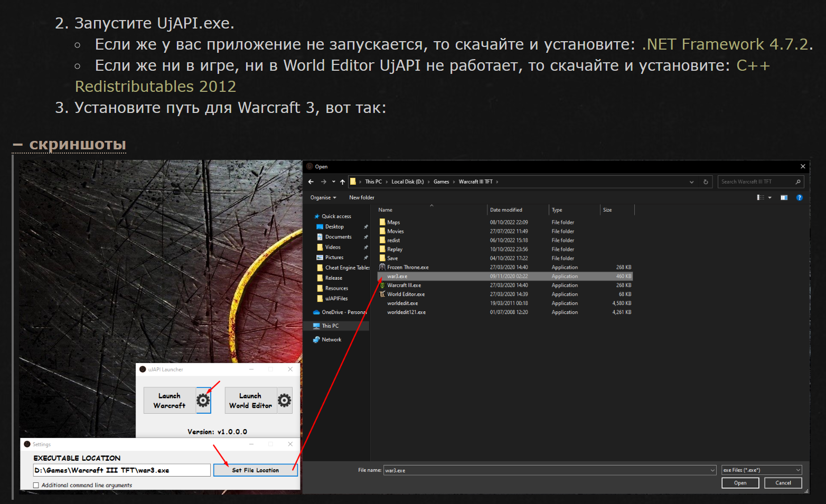Click New folder in the toolbar

click(362, 197)
